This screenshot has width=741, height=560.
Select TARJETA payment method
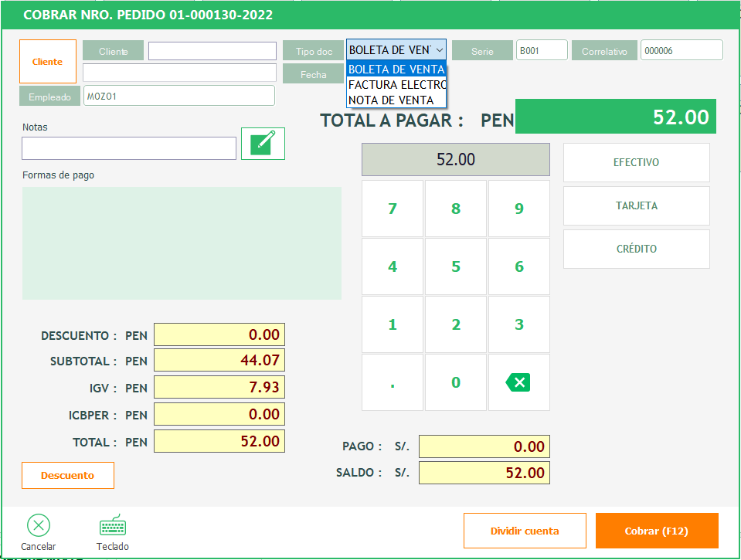[636, 206]
